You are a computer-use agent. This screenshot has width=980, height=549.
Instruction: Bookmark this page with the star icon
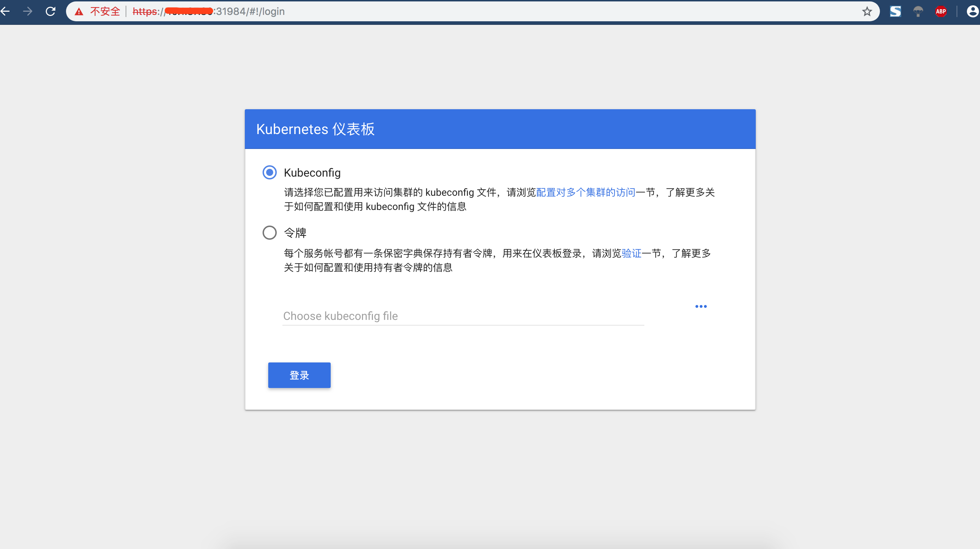coord(866,11)
